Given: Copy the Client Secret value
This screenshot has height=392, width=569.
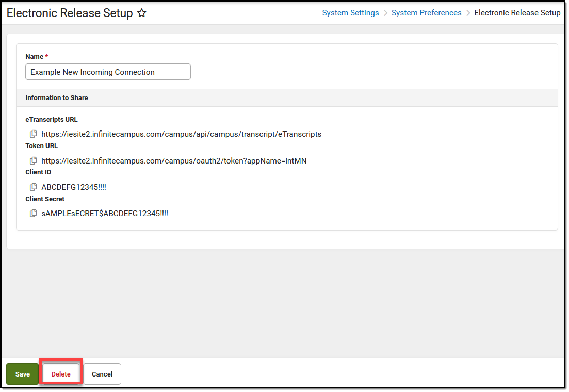Looking at the screenshot, I should tap(33, 214).
